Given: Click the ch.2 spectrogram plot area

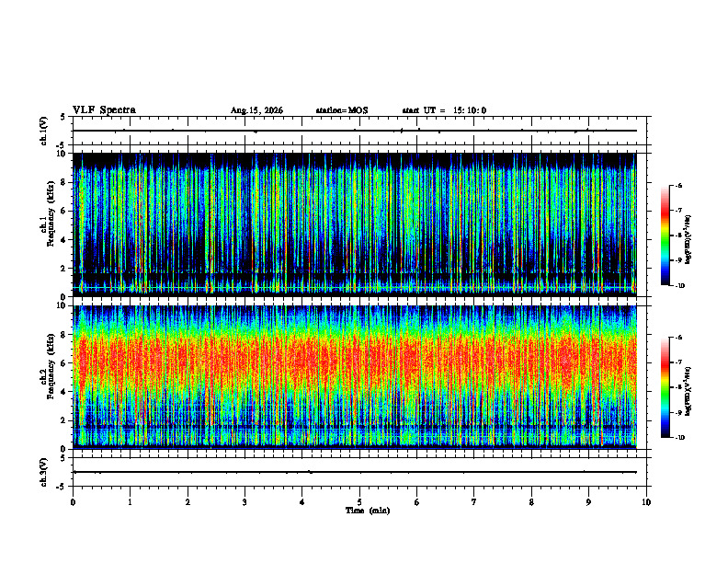Looking at the screenshot, I should point(355,377).
